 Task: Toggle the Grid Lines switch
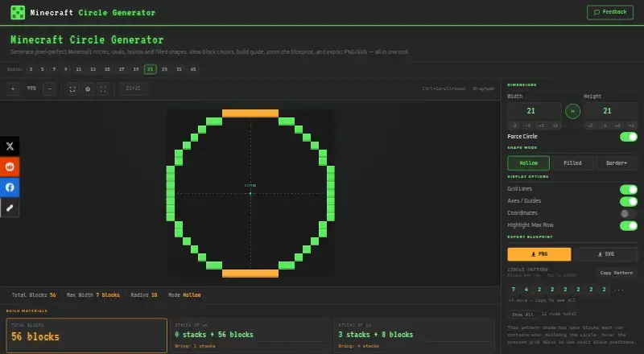[629, 189]
